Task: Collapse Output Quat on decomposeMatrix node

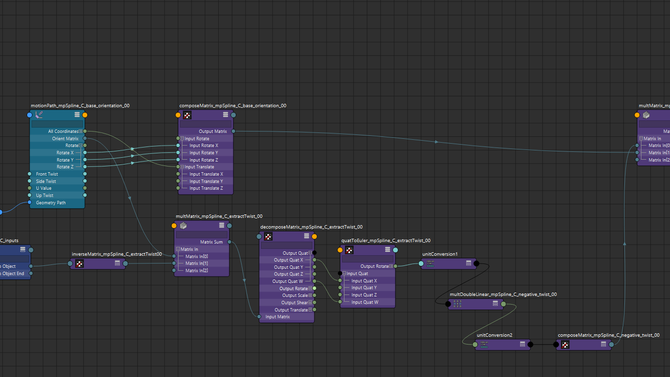Action: [x=310, y=253]
